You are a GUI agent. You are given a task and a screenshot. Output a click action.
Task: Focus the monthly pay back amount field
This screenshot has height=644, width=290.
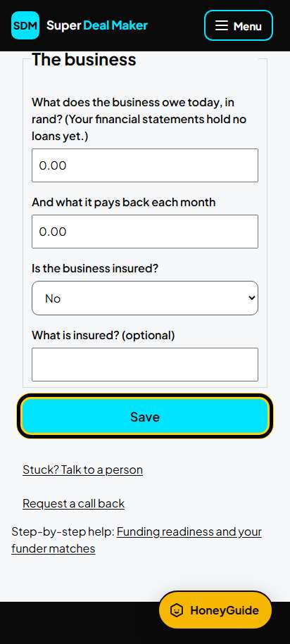point(145,232)
